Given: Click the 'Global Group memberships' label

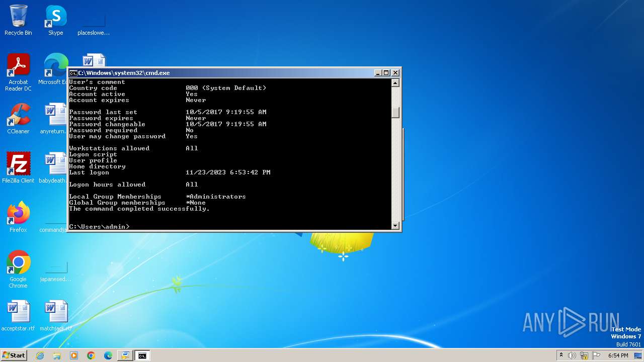Looking at the screenshot, I should tap(117, 203).
